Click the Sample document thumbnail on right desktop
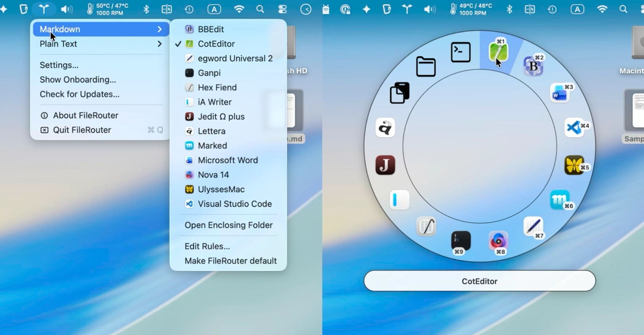Image resolution: width=644 pixels, height=335 pixels. (x=635, y=110)
